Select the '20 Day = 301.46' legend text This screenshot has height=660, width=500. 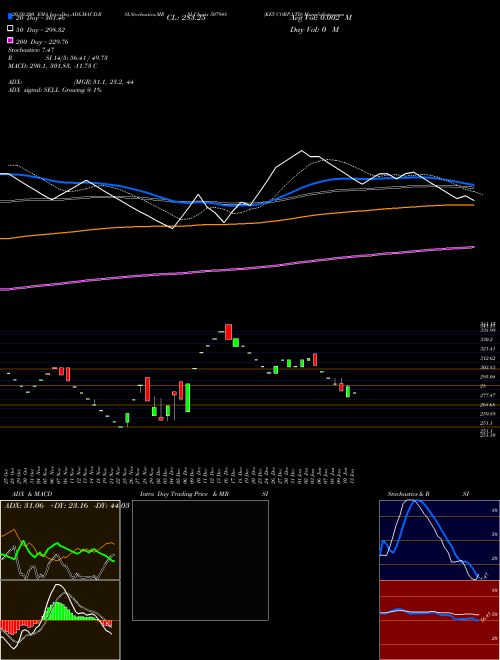(x=40, y=18)
